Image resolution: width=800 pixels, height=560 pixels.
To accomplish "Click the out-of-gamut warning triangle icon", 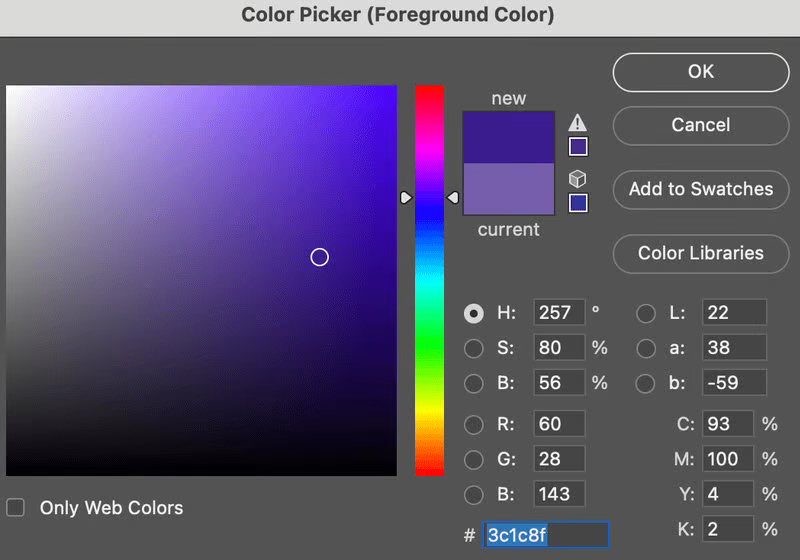I will (578, 123).
